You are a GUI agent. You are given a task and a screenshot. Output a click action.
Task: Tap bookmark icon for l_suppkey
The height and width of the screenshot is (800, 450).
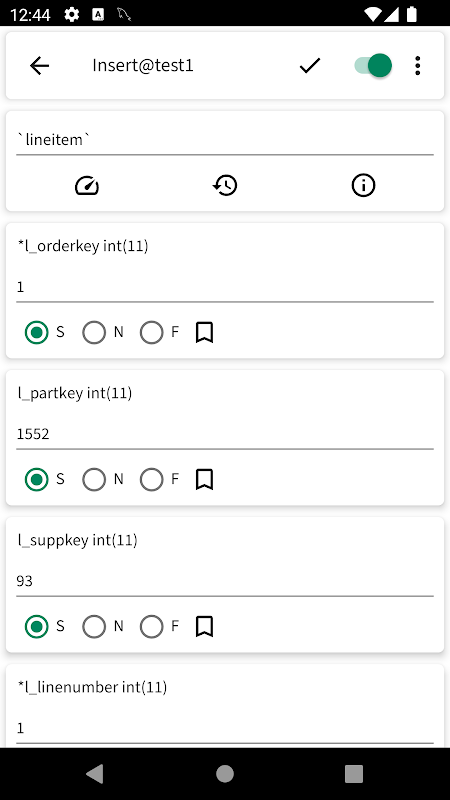click(204, 627)
